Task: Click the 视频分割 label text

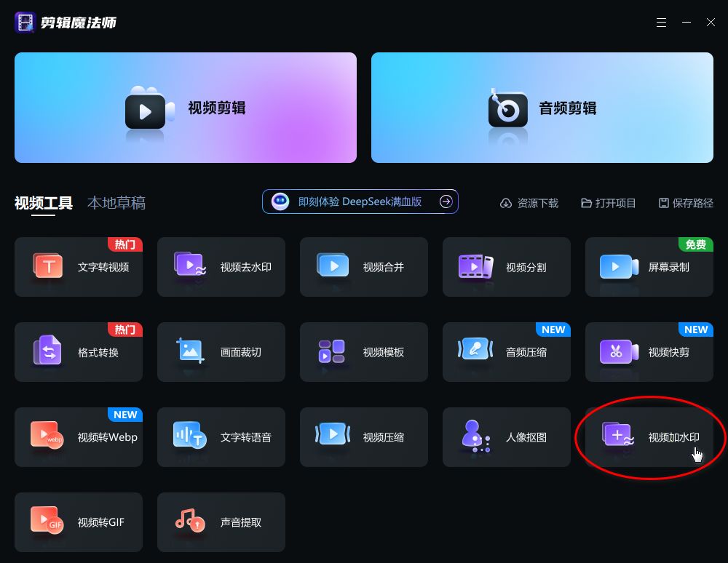Action: pyautogui.click(x=526, y=267)
